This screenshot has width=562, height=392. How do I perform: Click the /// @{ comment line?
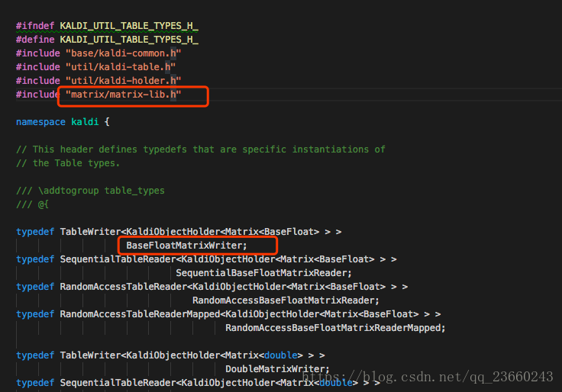click(32, 204)
